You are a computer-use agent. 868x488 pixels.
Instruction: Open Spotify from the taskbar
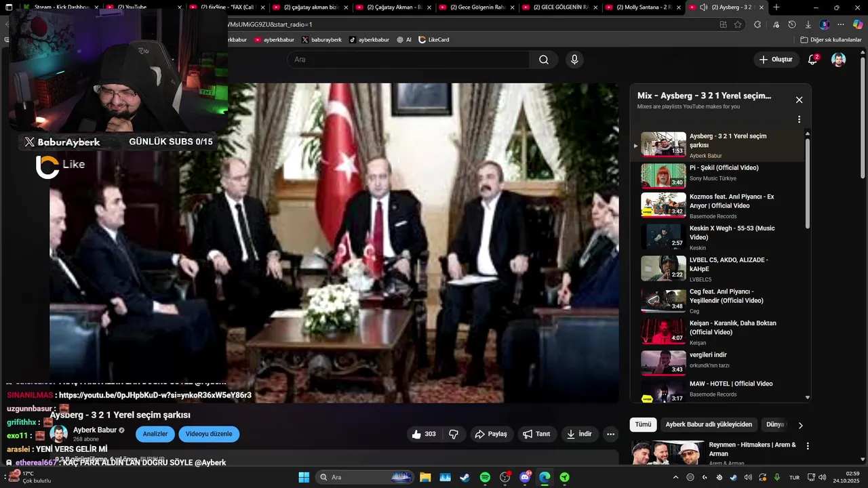click(485, 477)
